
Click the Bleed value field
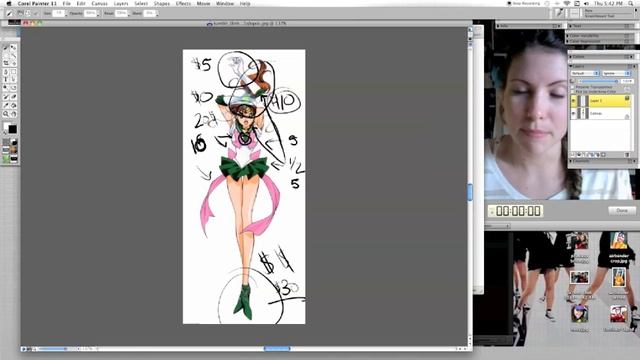click(x=149, y=13)
